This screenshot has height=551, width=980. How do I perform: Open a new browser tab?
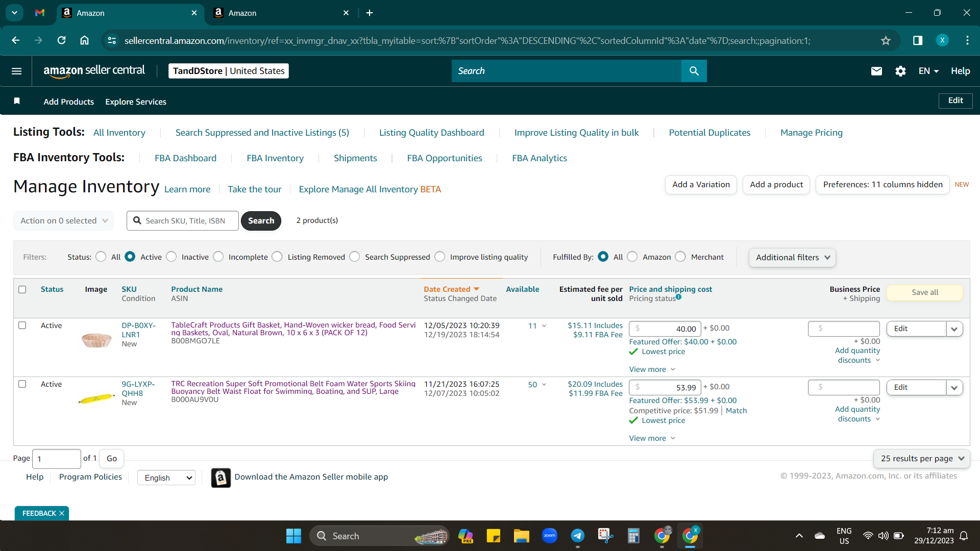tap(370, 13)
